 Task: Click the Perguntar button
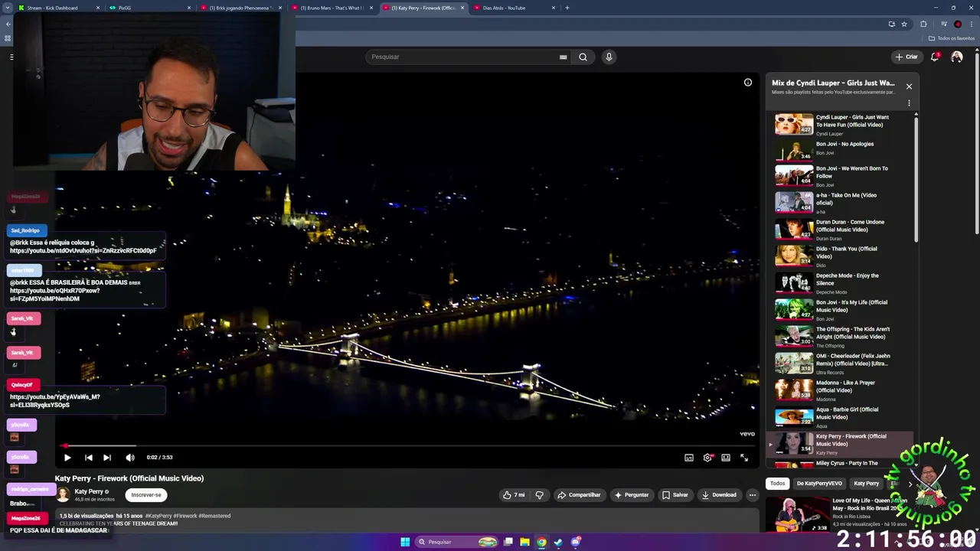pyautogui.click(x=632, y=495)
